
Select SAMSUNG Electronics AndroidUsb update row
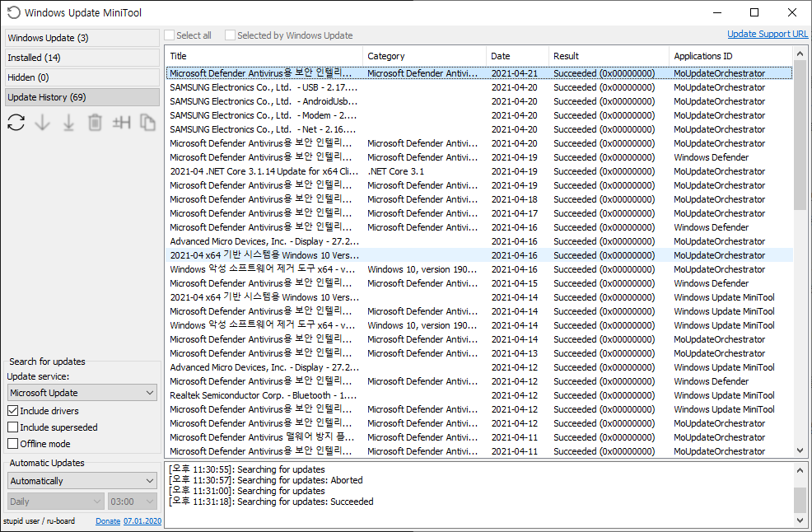pos(479,101)
